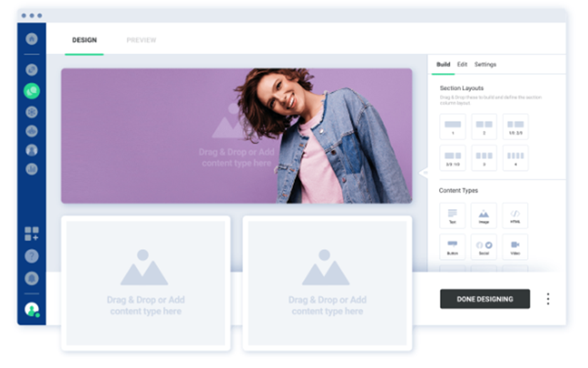The width and height of the screenshot is (588, 368).
Task: Click the help icon in the sidebar
Action: pyautogui.click(x=31, y=255)
